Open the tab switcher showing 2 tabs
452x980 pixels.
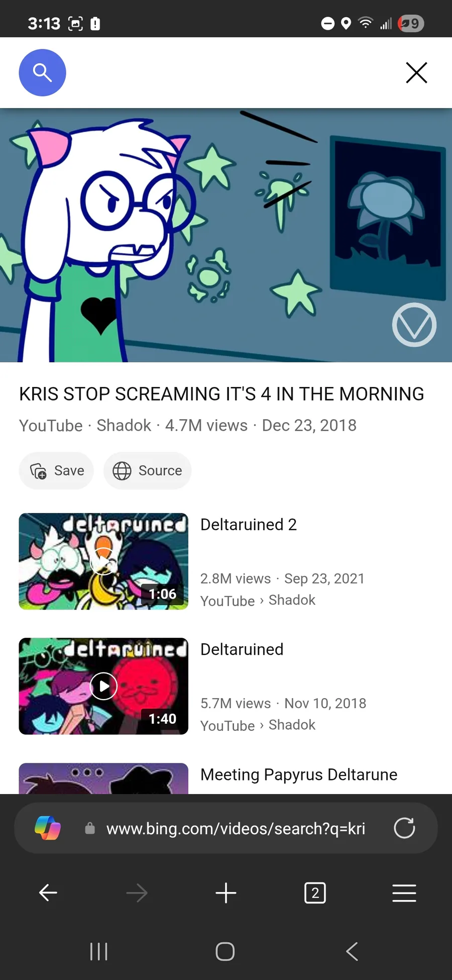pos(315,893)
